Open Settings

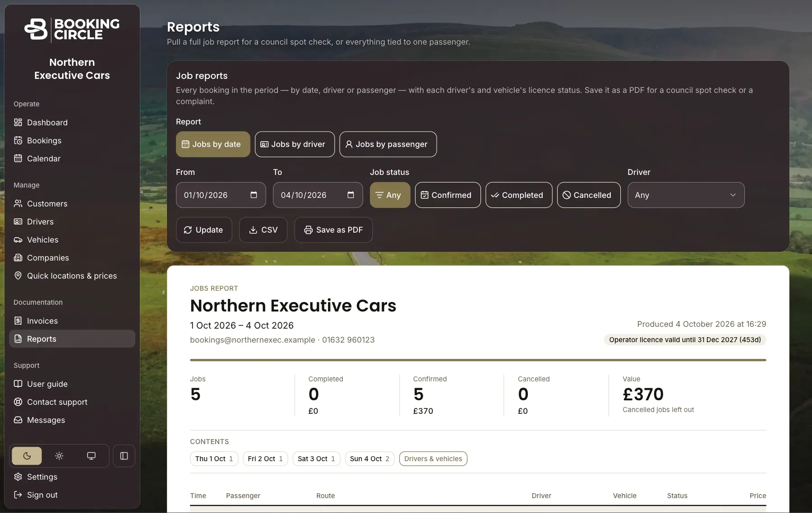[x=72, y=477]
